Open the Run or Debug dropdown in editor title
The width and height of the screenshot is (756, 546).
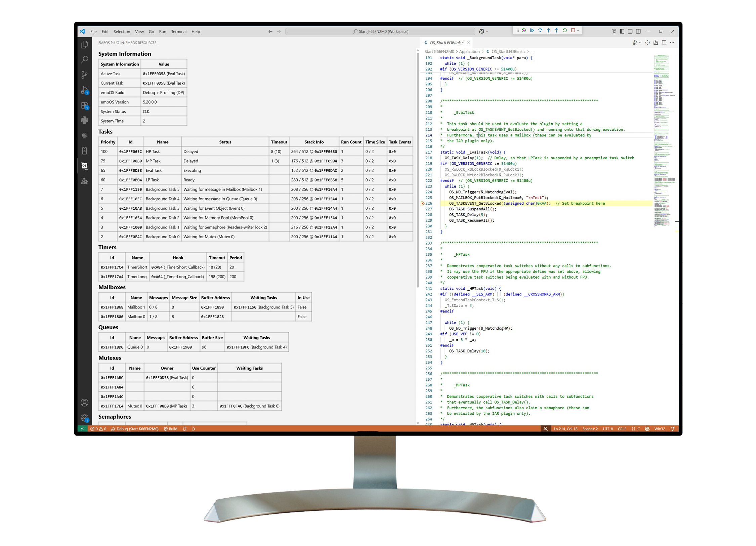[x=640, y=43]
